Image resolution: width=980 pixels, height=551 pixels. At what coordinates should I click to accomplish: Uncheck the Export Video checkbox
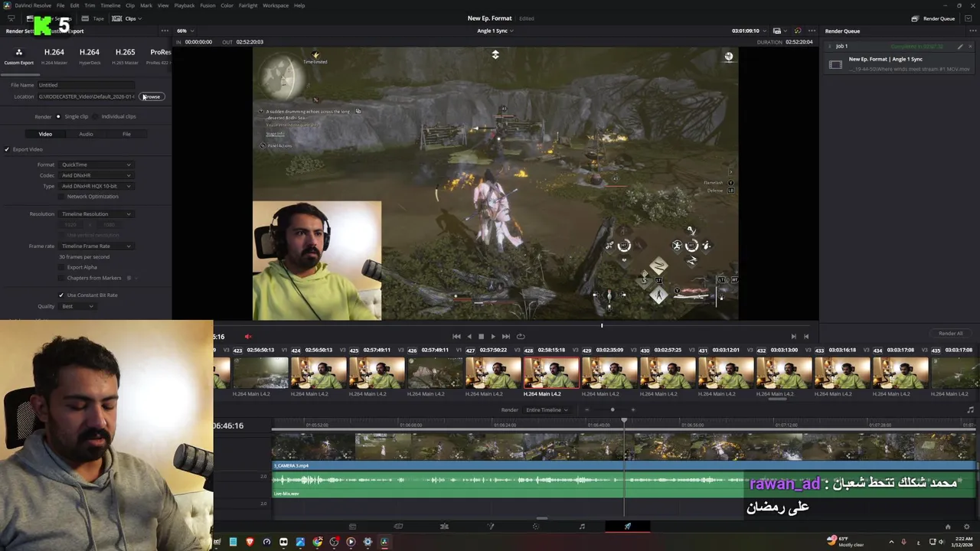7,149
